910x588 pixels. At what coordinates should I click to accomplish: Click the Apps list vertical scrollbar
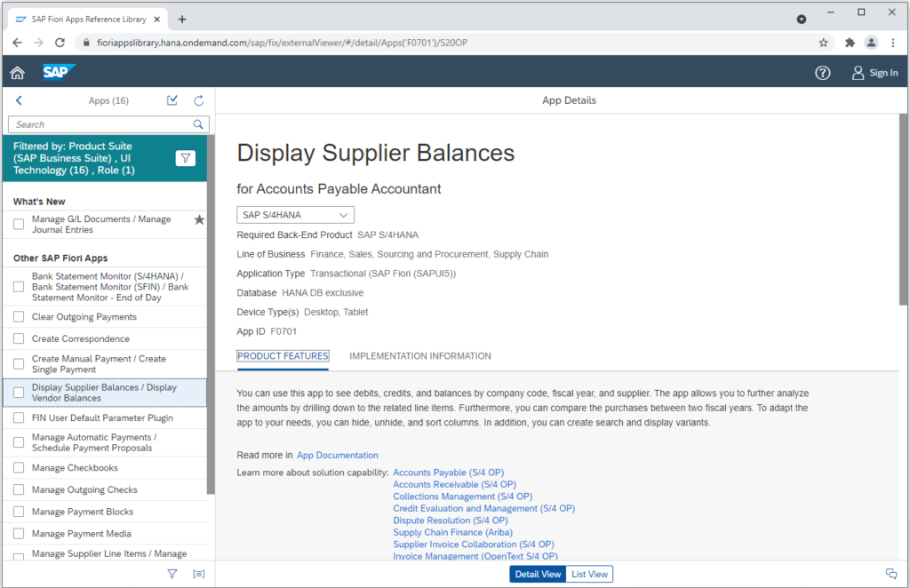(x=211, y=314)
